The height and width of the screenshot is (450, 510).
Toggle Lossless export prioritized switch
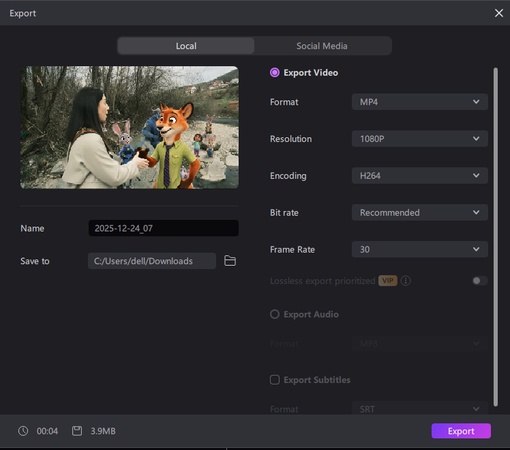(x=480, y=281)
